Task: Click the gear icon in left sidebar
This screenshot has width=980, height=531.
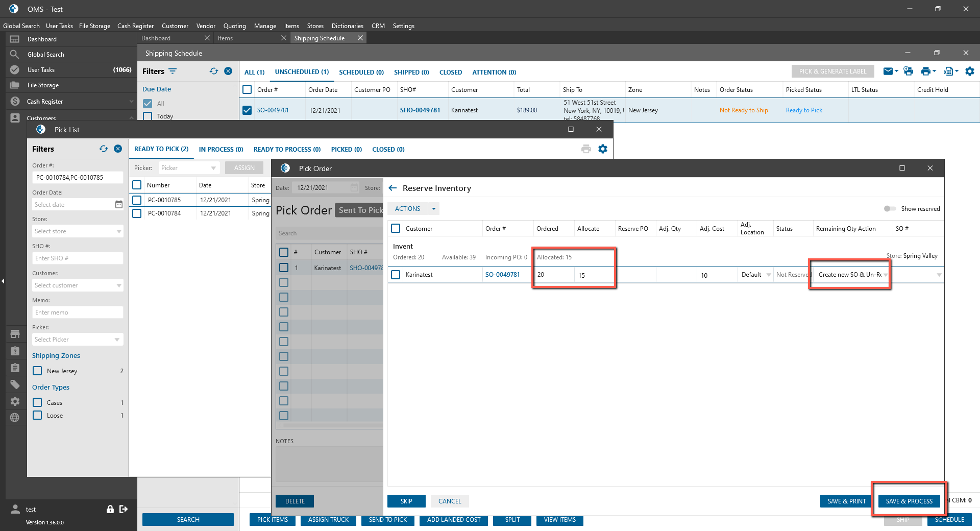Action: (x=15, y=401)
